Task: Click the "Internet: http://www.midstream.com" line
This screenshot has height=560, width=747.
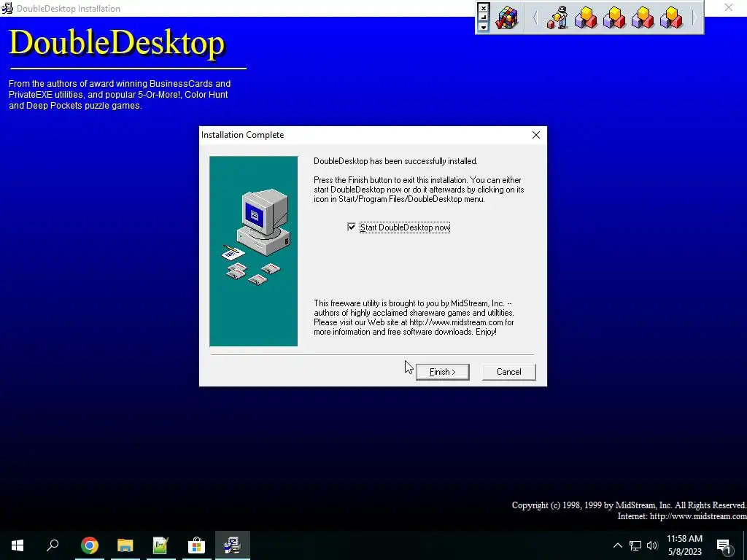Action: (x=682, y=516)
